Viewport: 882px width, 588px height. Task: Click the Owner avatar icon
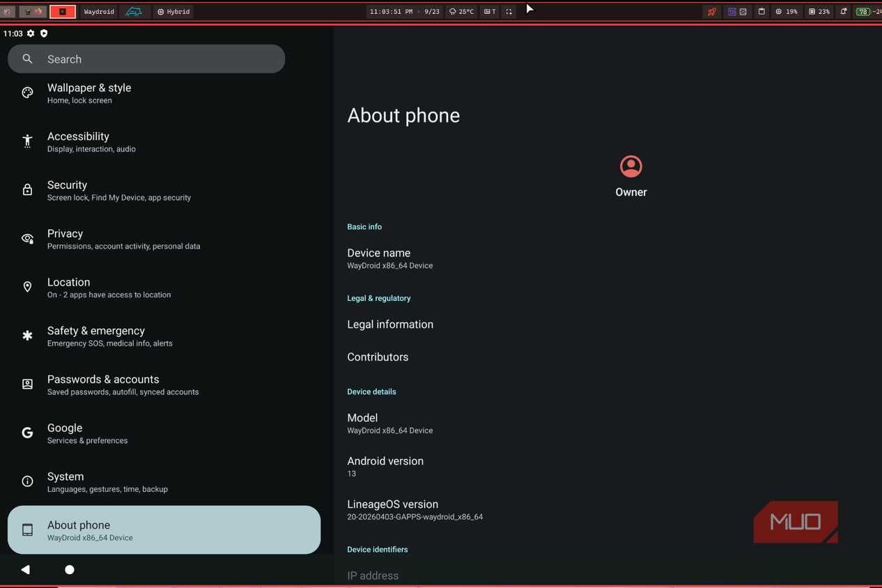coord(631,167)
